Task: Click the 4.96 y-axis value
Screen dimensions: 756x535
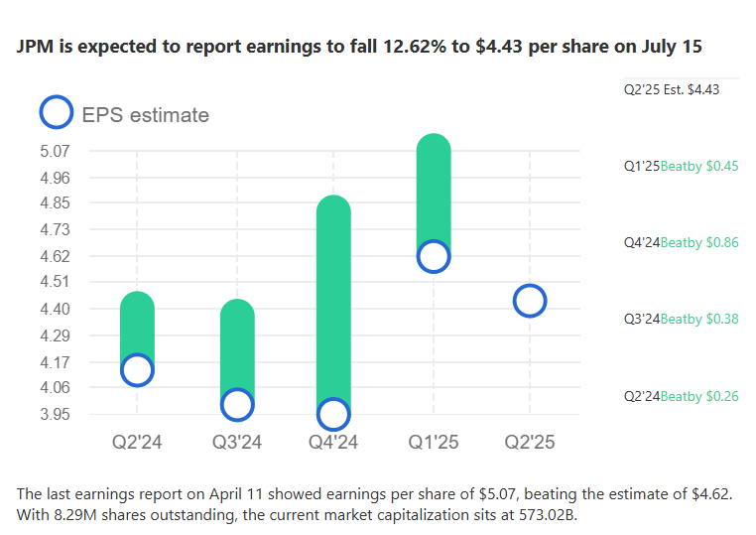Action: click(55, 178)
